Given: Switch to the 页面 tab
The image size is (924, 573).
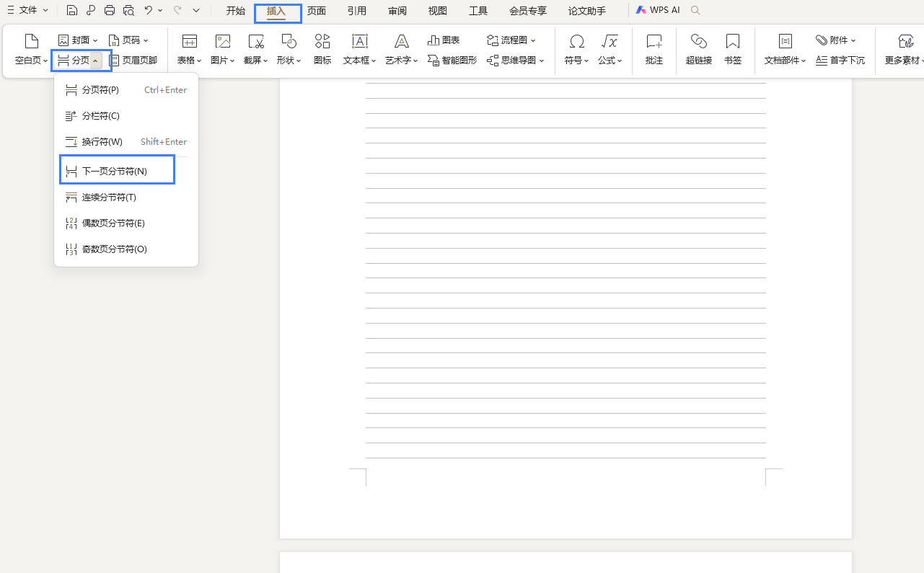Looking at the screenshot, I should [x=317, y=11].
